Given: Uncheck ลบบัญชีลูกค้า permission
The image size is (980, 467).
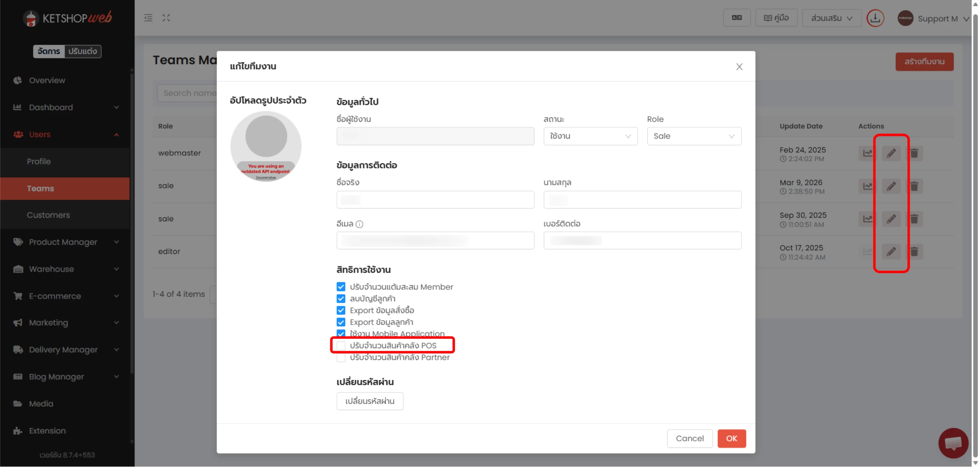Looking at the screenshot, I should point(341,299).
